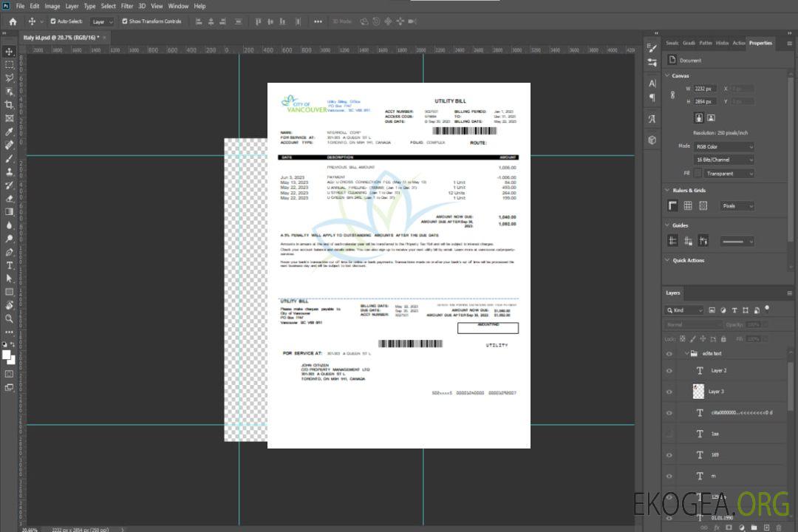Open the Filter menu
Viewport: 798px width, 532px height.
click(127, 6)
